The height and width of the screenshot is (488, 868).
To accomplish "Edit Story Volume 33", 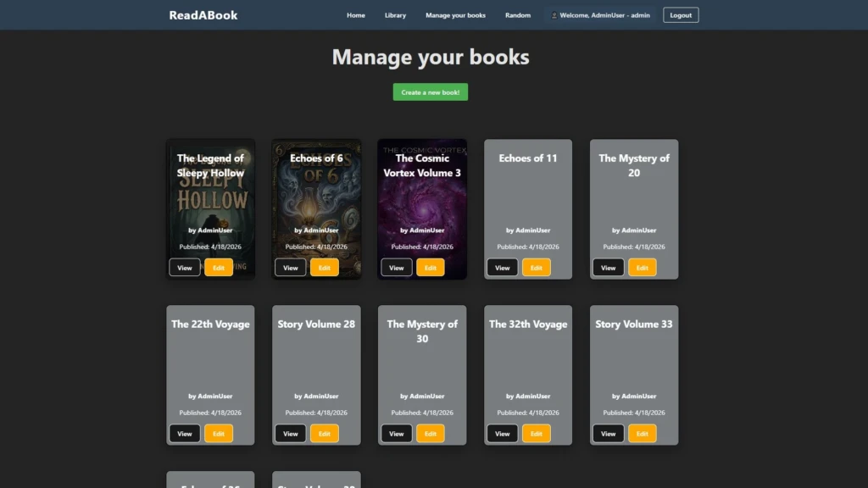I will tap(642, 433).
